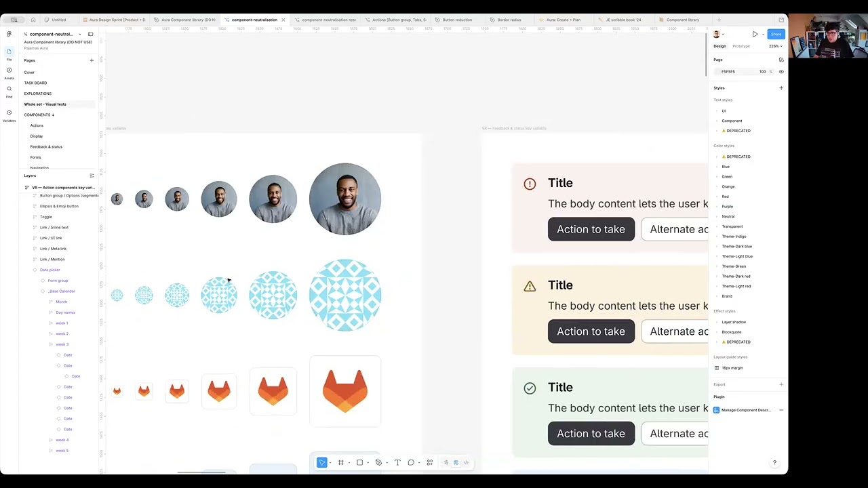Switch to the Prototype tab
Viewport: 868px width, 488px height.
point(741,46)
